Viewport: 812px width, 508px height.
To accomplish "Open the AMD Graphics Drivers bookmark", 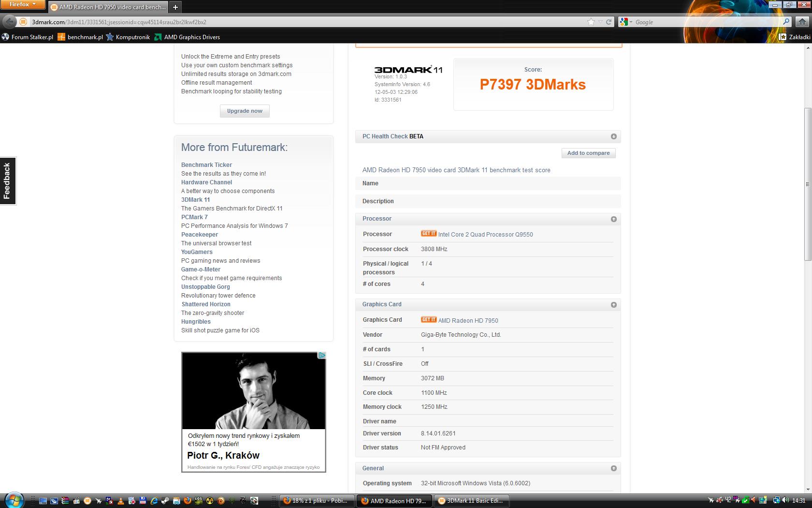I will click(x=187, y=37).
